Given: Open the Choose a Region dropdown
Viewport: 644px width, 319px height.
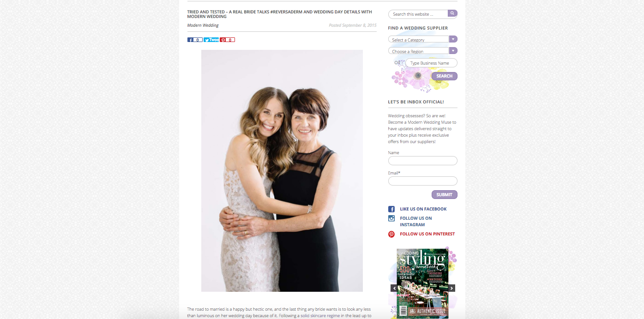Looking at the screenshot, I should [x=423, y=51].
